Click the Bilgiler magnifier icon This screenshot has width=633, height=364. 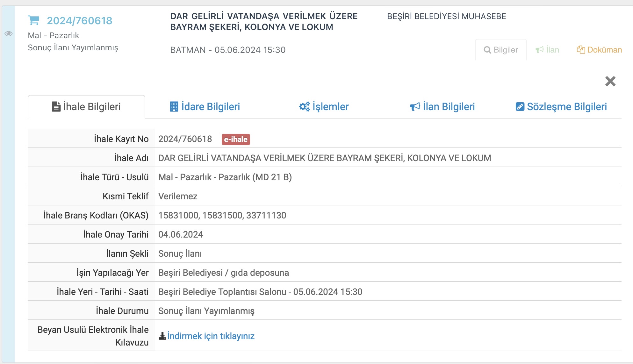(487, 50)
